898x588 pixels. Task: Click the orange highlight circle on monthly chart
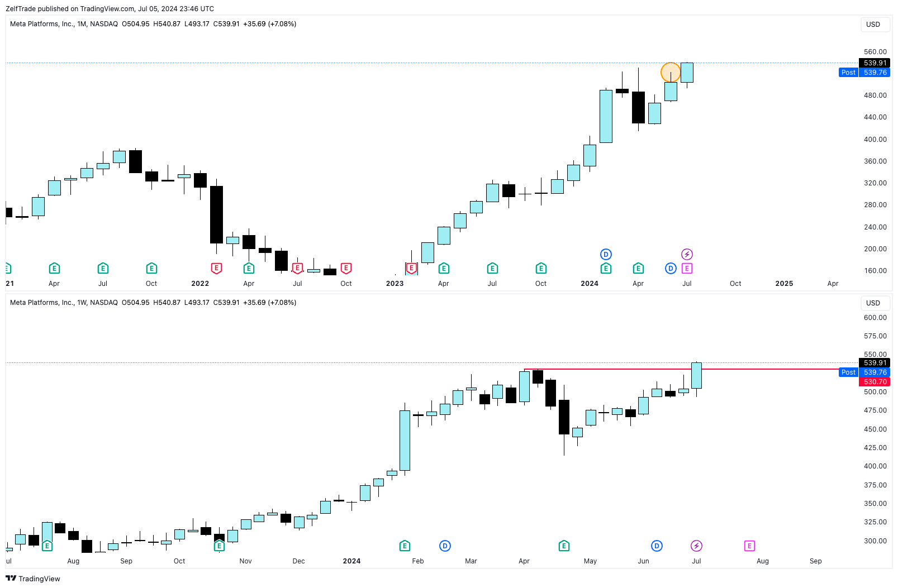point(671,72)
